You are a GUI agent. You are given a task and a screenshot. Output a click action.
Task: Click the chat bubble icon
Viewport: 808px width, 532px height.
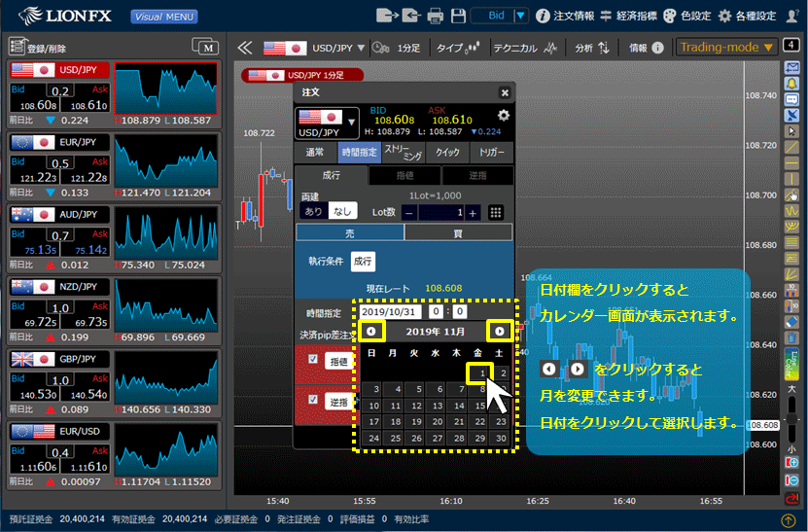point(791,99)
